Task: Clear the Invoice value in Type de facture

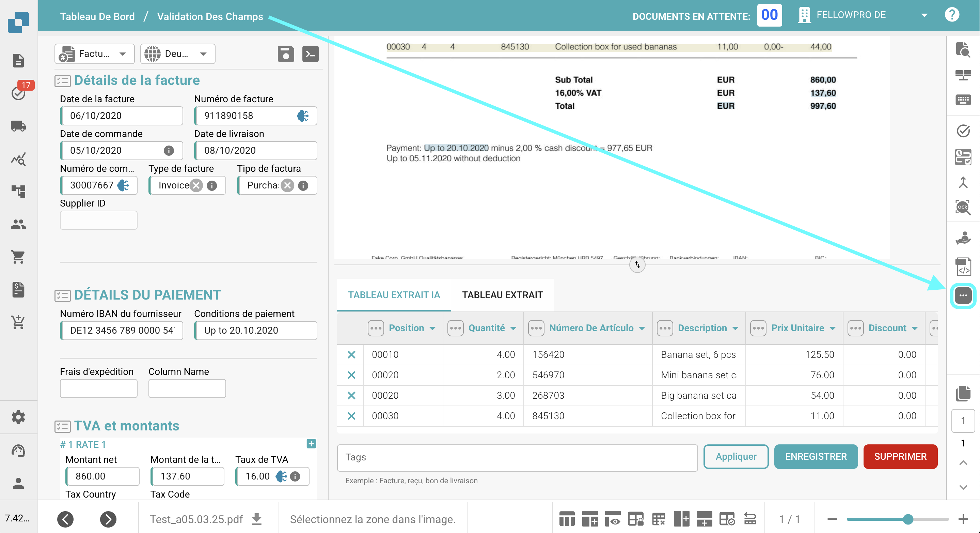Action: click(x=196, y=185)
